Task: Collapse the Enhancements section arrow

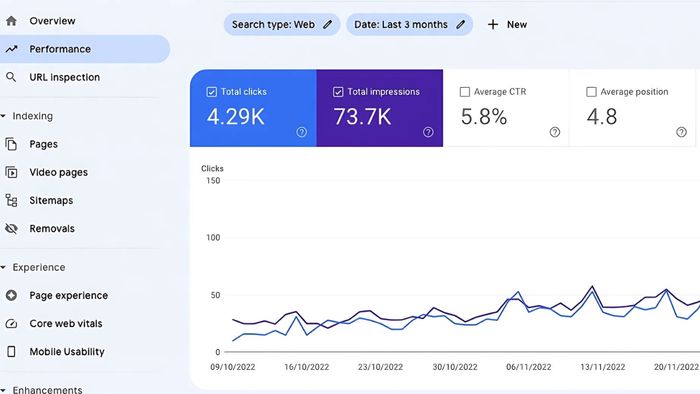Action: (x=3, y=390)
